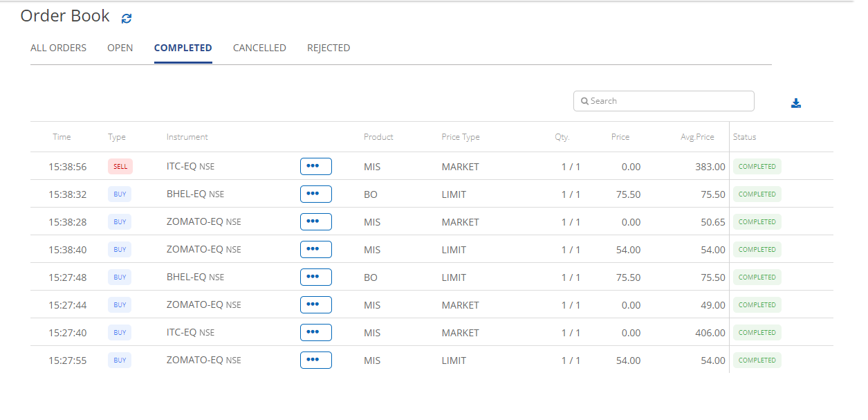Focus the Search input field
This screenshot has width=868, height=420.
(664, 101)
